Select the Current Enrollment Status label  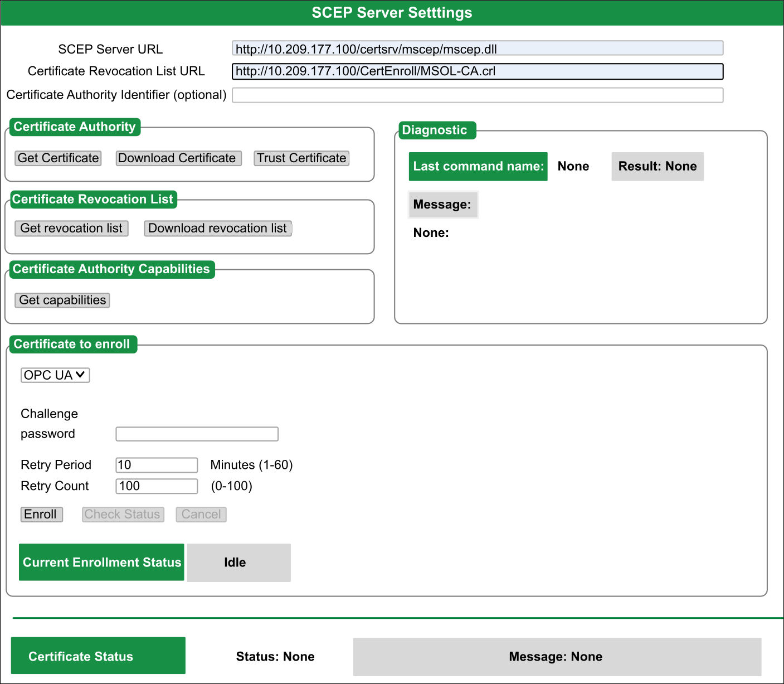(x=102, y=562)
